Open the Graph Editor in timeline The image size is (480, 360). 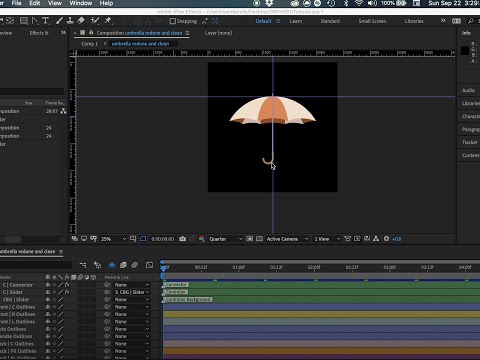[x=149, y=265]
